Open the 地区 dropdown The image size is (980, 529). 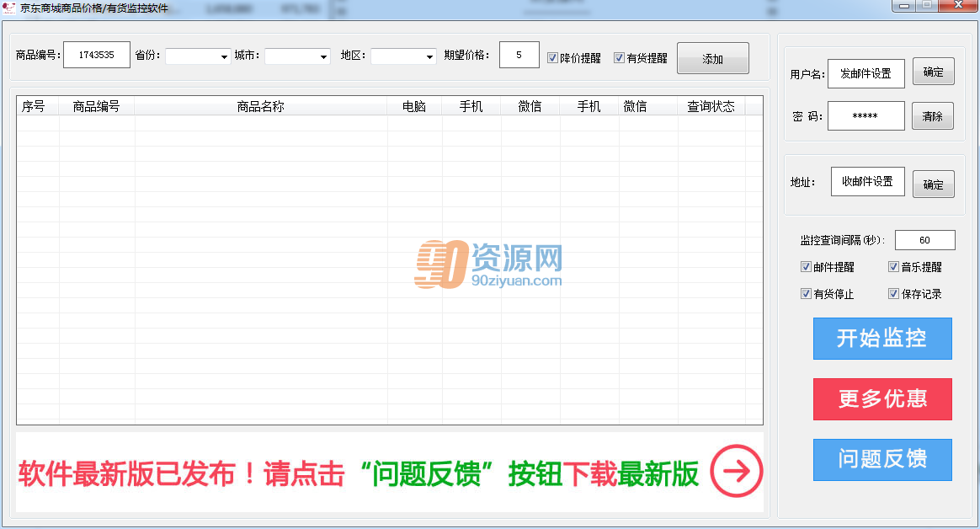tap(404, 56)
